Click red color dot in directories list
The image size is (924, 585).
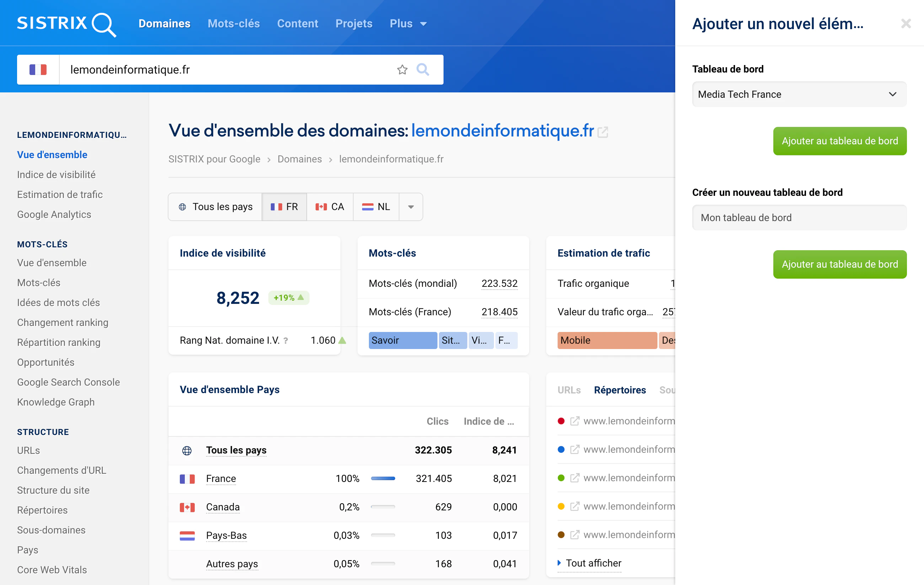tap(561, 421)
